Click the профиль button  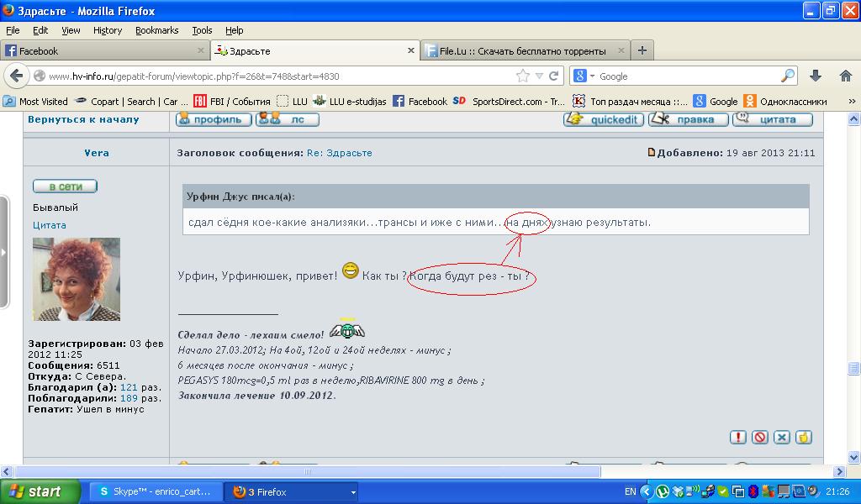click(x=214, y=119)
